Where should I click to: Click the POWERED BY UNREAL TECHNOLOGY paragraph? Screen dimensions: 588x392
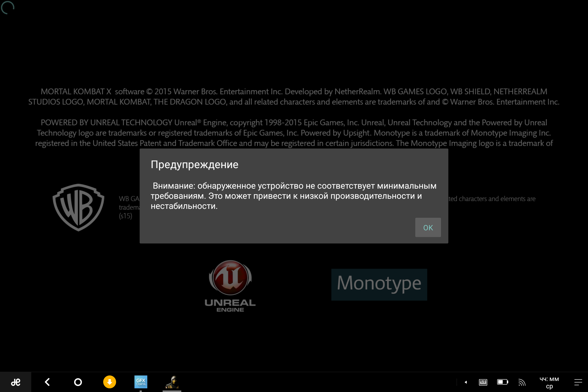294,133
